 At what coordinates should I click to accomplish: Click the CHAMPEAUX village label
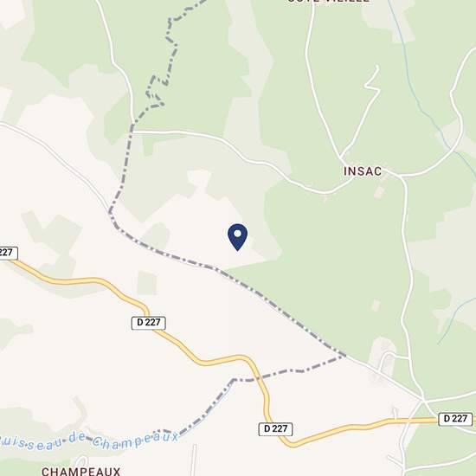click(80, 471)
